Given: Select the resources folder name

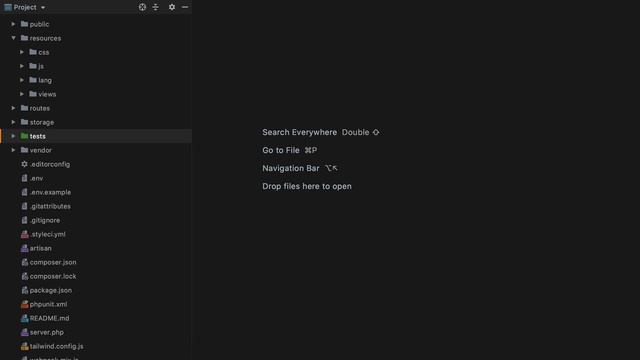Looking at the screenshot, I should pos(45,38).
